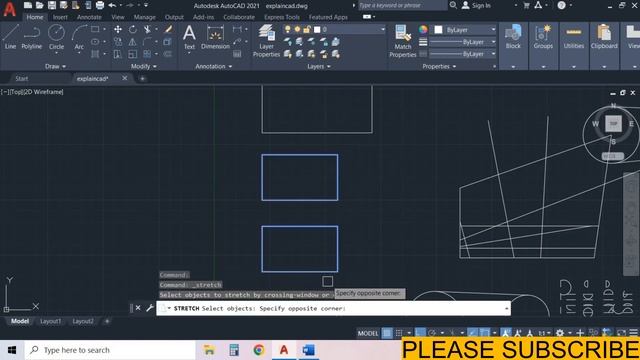Toggle layer 0 on/off light bulb
This screenshot has width=640, height=360.
coord(288,29)
